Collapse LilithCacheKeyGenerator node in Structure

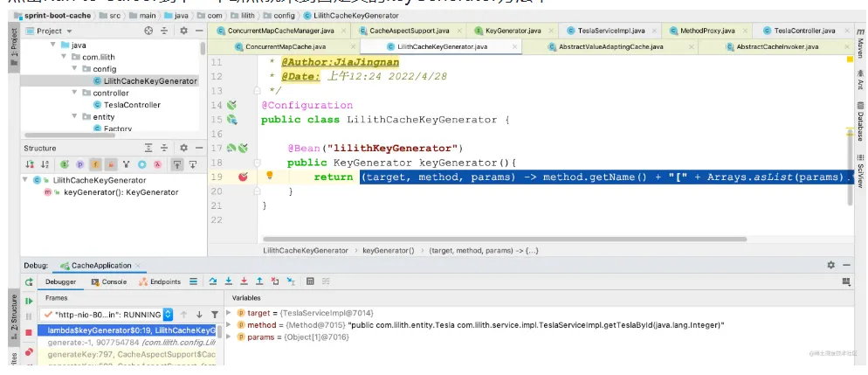pos(25,180)
